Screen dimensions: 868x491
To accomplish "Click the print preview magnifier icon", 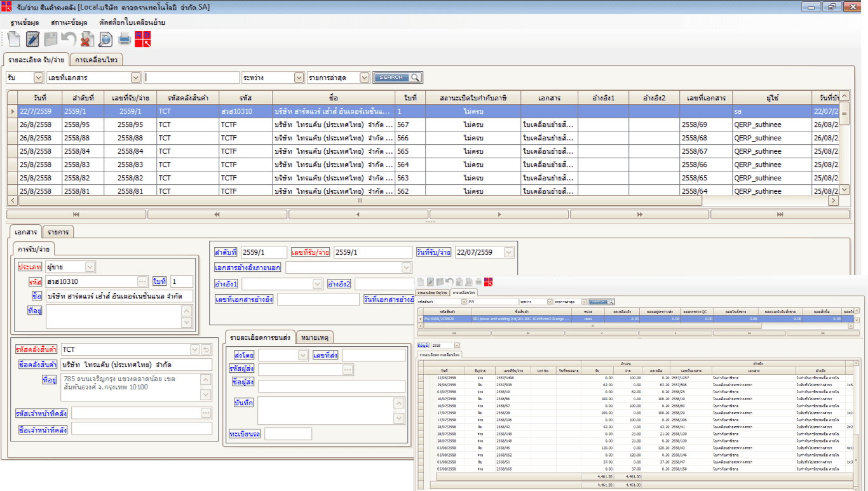I will point(105,39).
